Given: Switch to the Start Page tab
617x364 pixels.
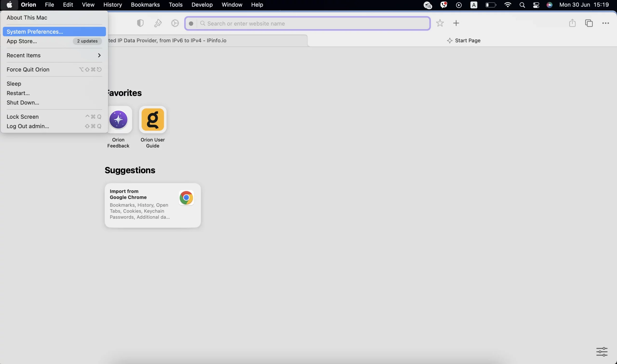Looking at the screenshot, I should click(463, 41).
